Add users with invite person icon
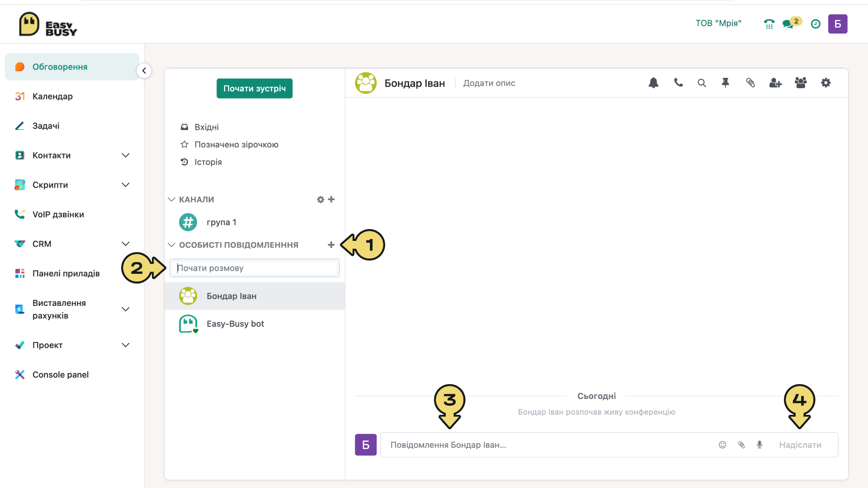Image resolution: width=868 pixels, height=488 pixels. tap(775, 83)
